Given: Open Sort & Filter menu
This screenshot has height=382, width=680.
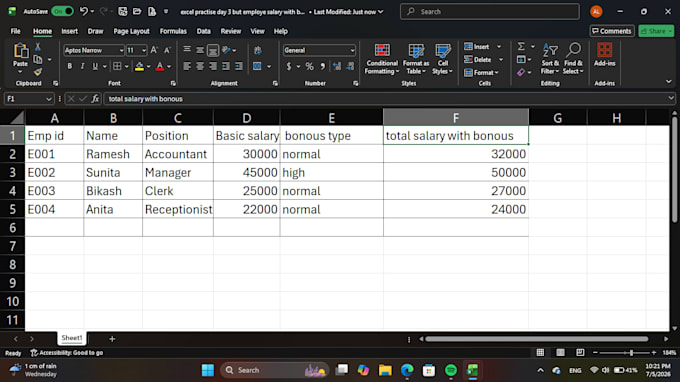Looking at the screenshot, I should 550,59.
